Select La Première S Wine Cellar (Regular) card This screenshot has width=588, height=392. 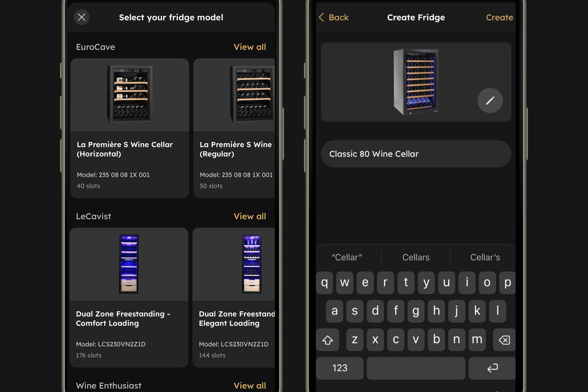point(234,128)
